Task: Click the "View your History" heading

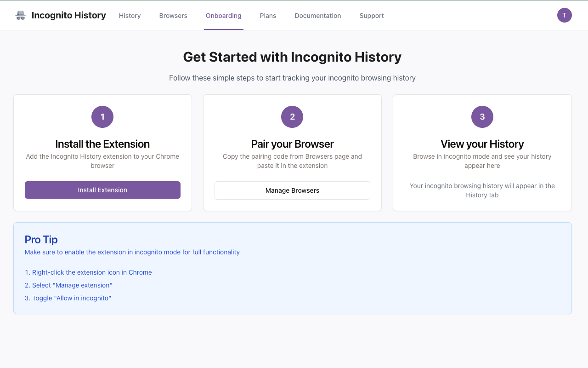Action: (482, 144)
